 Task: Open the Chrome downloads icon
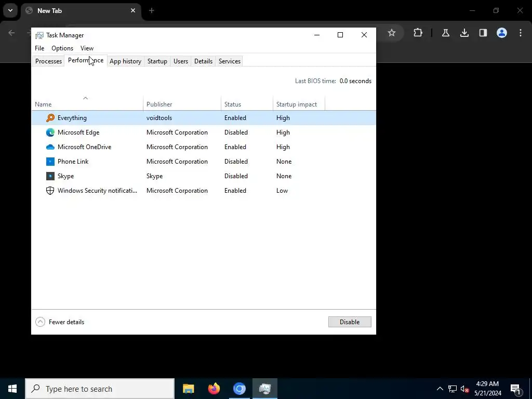464,33
